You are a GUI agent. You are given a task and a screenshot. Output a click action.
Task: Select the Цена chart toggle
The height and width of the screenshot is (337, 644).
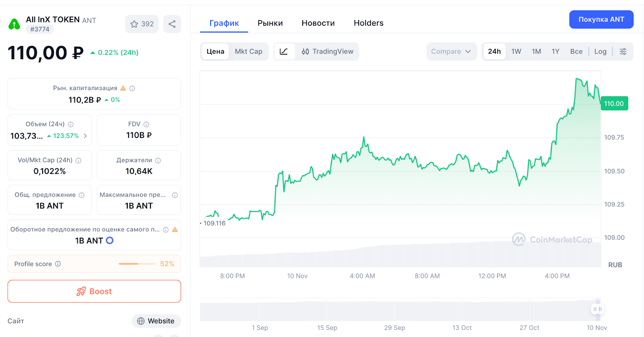(215, 51)
